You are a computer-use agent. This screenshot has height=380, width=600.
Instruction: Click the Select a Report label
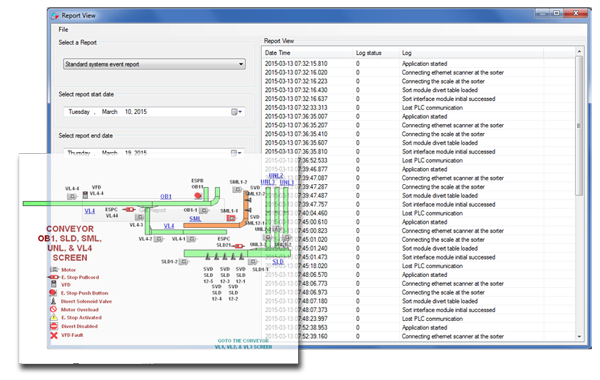78,42
